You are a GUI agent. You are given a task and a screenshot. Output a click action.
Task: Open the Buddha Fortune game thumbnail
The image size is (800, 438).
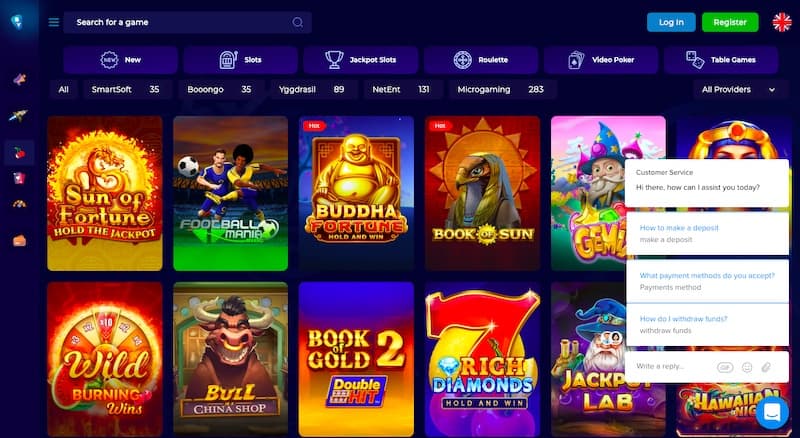tap(356, 193)
